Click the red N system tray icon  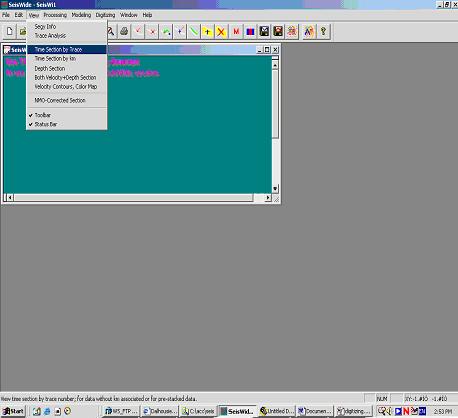406,411
